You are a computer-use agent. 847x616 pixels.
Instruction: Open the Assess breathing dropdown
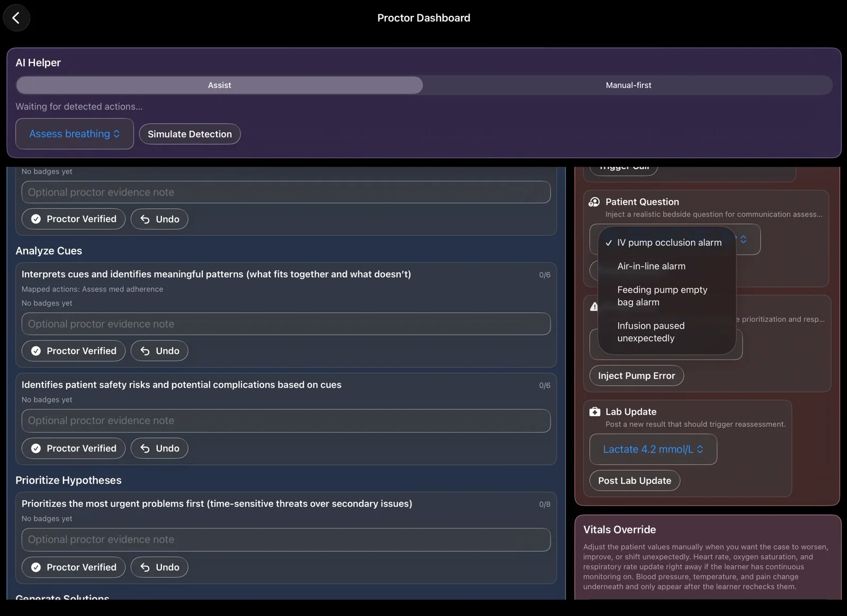point(75,134)
